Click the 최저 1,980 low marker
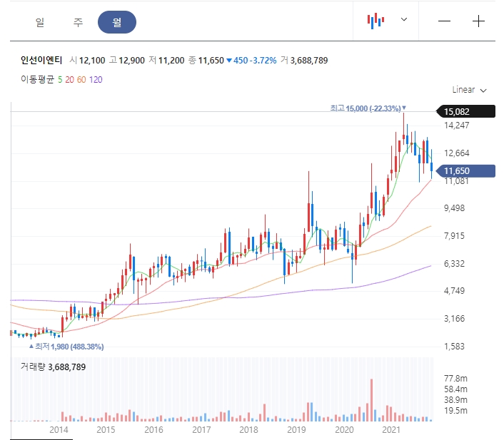The width and height of the screenshot is (504, 440). tap(66, 347)
